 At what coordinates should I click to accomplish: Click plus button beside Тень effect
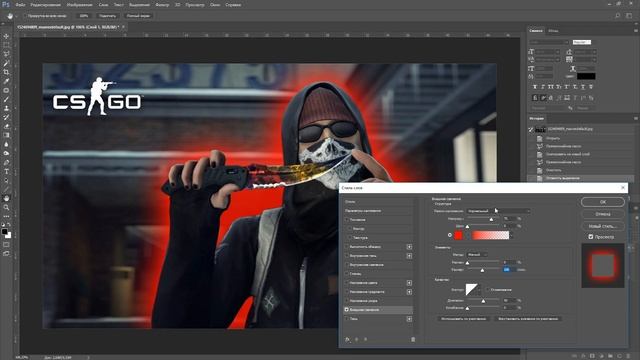pos(409,319)
